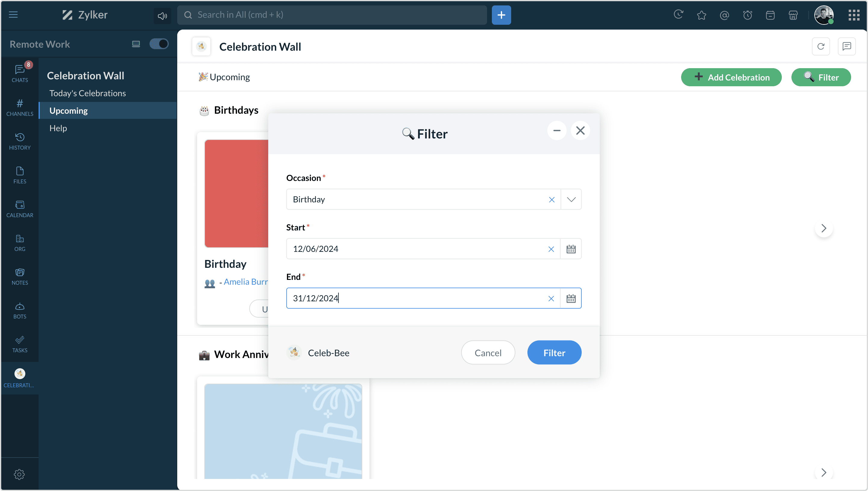Screen dimensions: 868x491
Task: Click the End date input field
Action: click(x=414, y=298)
